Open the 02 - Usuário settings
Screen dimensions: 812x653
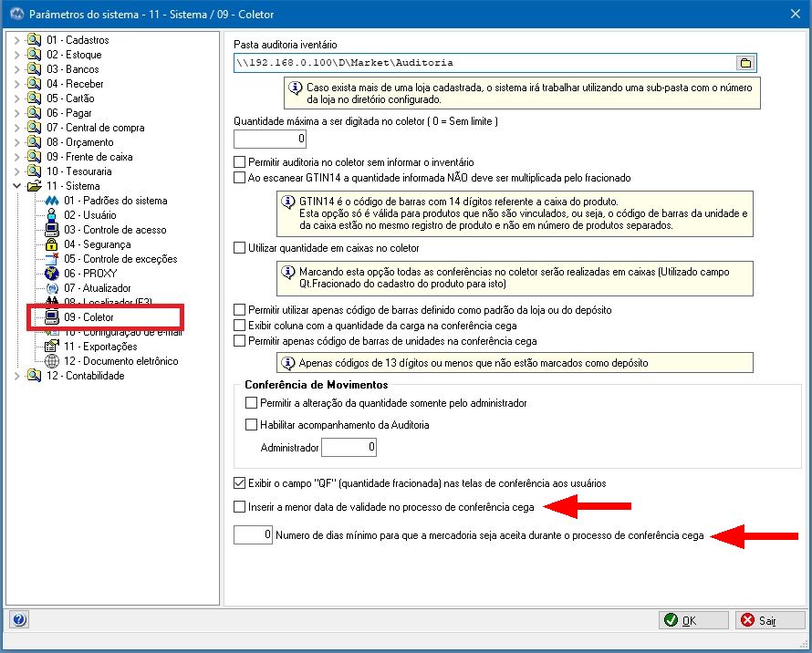(90, 215)
